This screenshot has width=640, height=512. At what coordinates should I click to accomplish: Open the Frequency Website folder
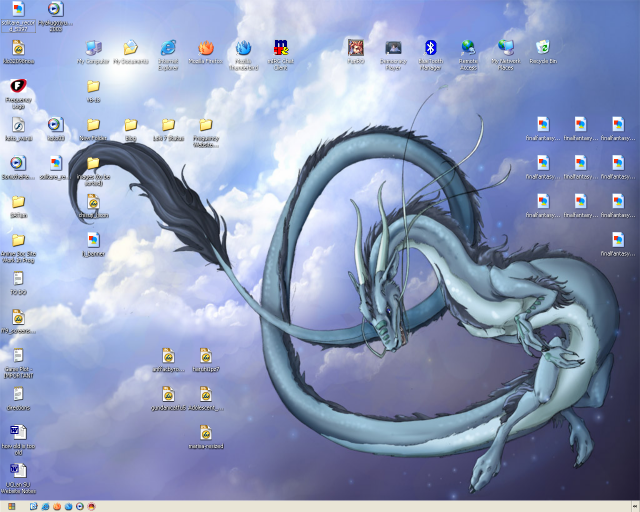[x=206, y=132]
